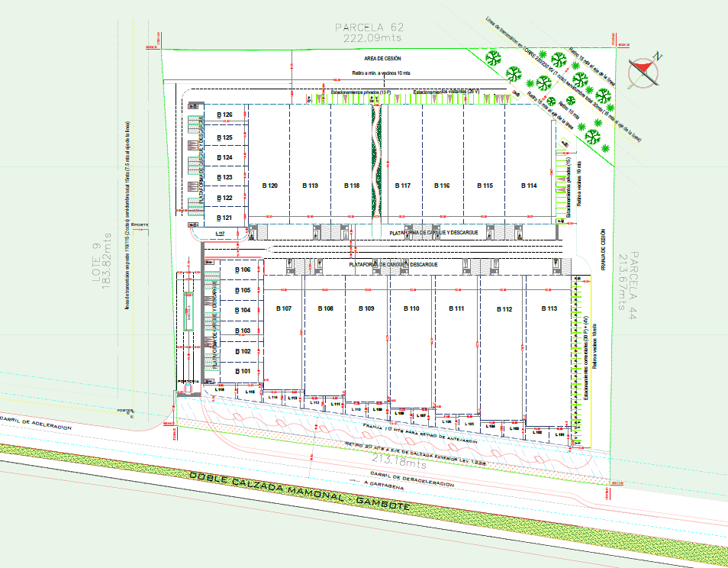Select warehouse bay B 114
Image resolution: width=728 pixels, height=568 pixels.
[x=527, y=186]
